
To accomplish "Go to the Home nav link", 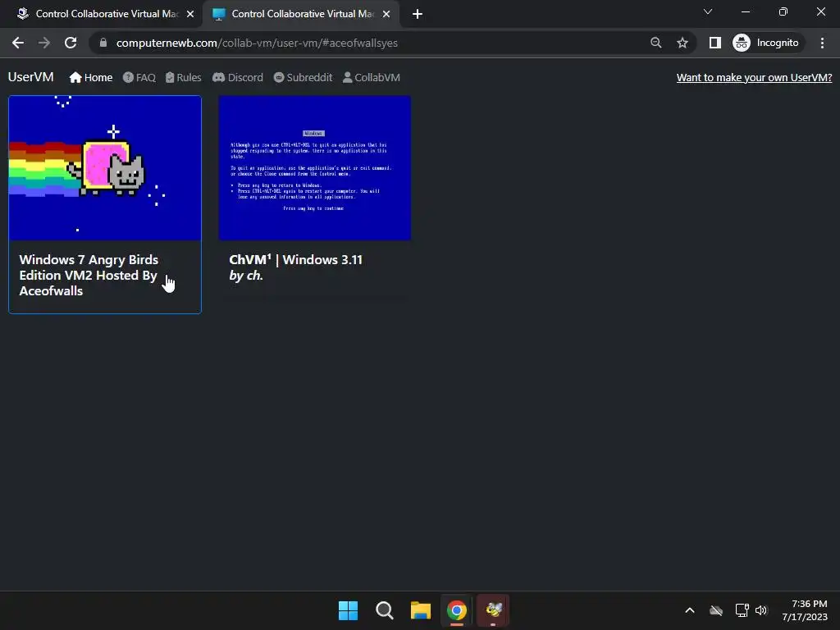I will (x=91, y=78).
